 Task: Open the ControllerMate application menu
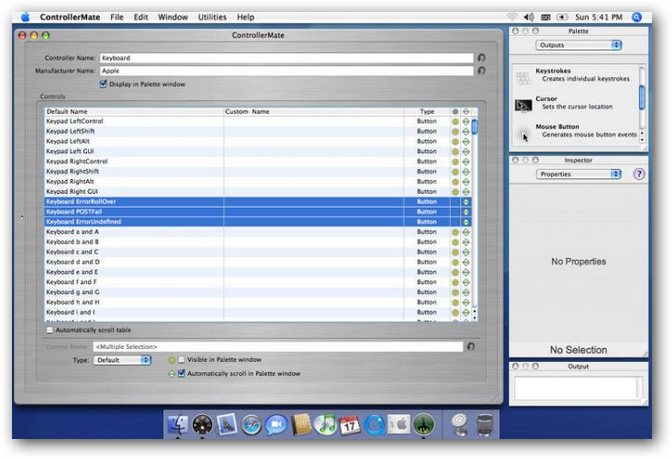pyautogui.click(x=70, y=17)
